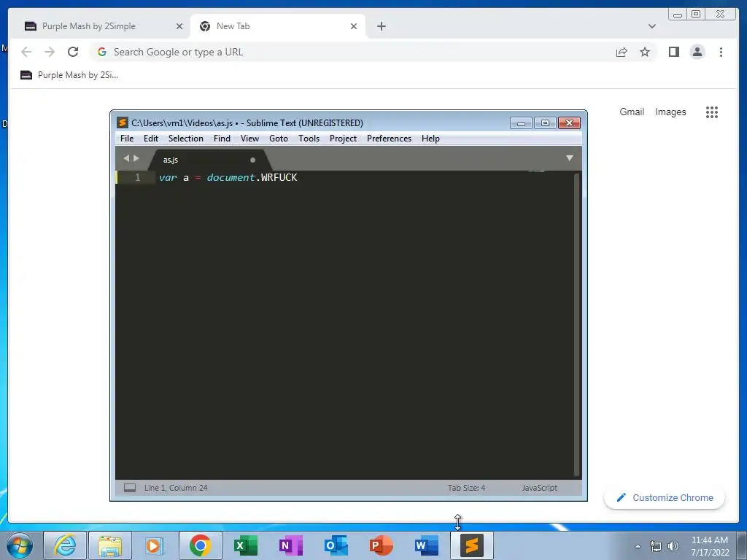
Task: Open Sublime Text File menu
Action: coord(127,139)
